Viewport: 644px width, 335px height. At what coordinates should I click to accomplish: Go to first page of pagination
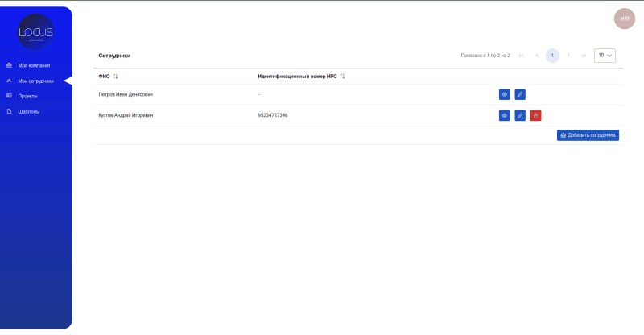click(521, 56)
